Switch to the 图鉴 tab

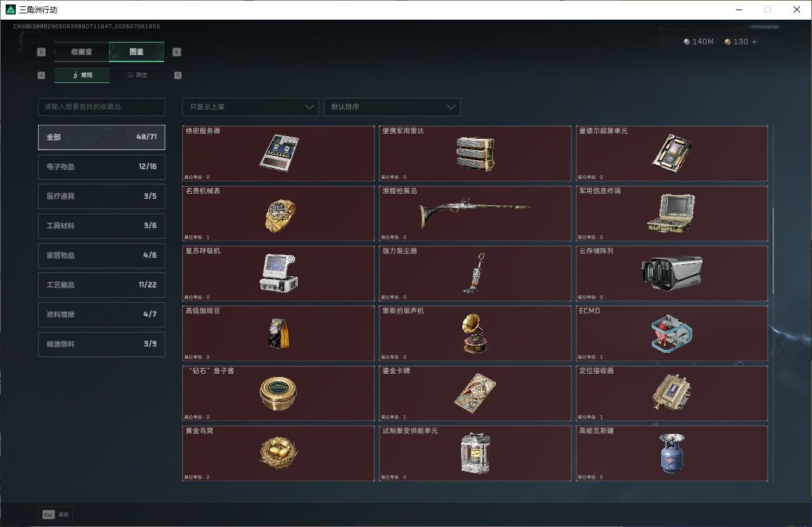point(137,52)
